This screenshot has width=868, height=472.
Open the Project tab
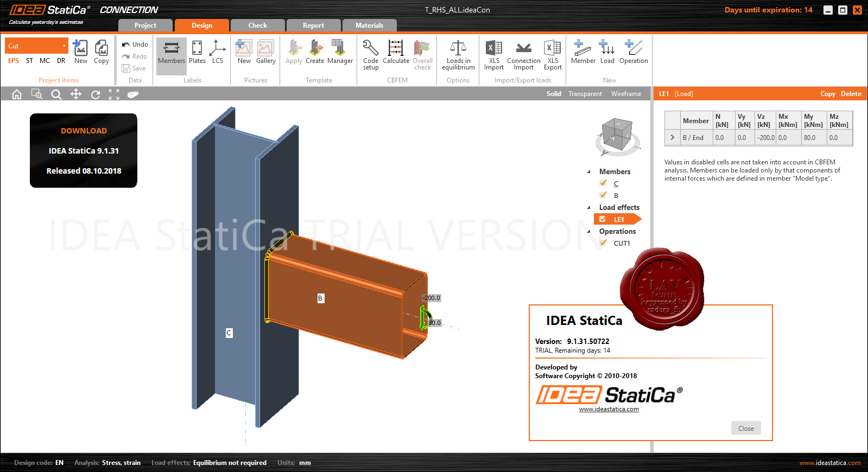click(x=145, y=25)
